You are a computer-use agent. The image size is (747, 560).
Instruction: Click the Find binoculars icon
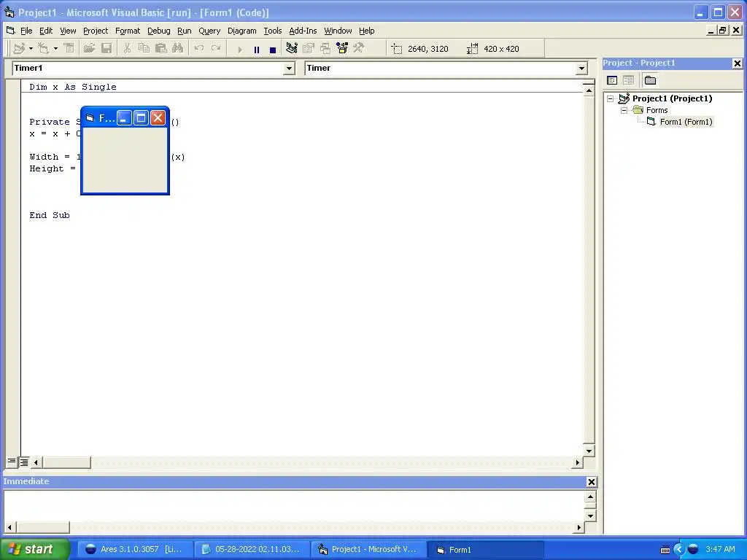[178, 49]
